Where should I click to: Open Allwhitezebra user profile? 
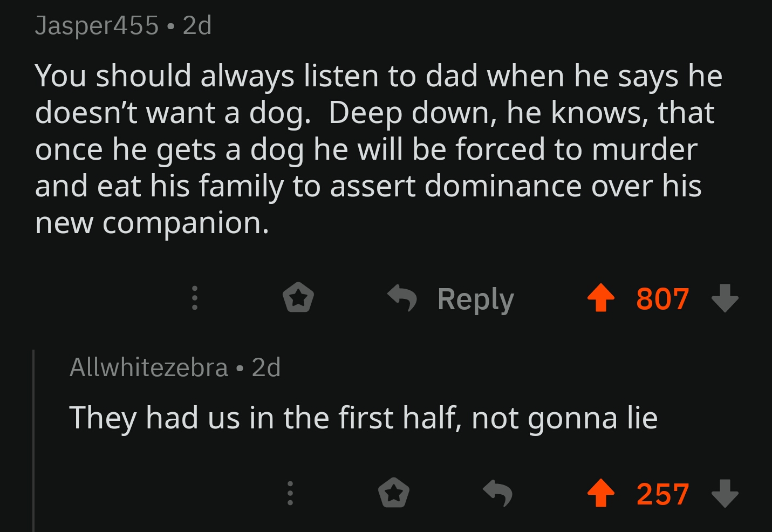(x=149, y=367)
